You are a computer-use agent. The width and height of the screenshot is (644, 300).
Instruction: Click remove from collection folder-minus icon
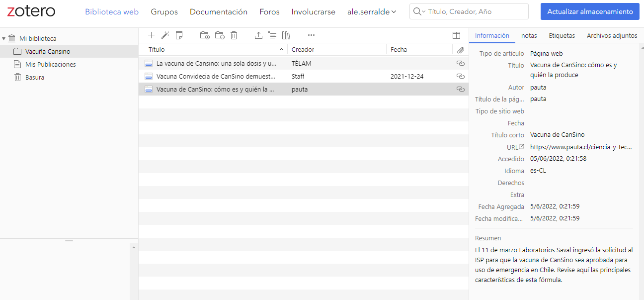(220, 35)
